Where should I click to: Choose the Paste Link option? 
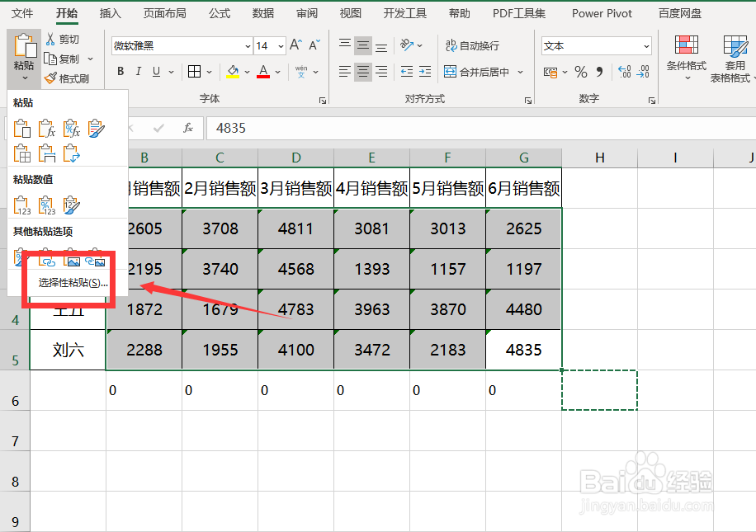click(x=47, y=258)
